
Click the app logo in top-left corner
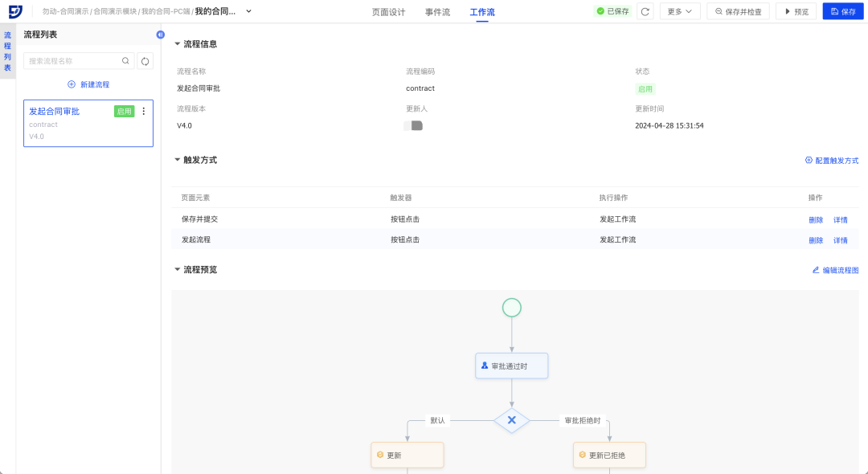pos(15,11)
